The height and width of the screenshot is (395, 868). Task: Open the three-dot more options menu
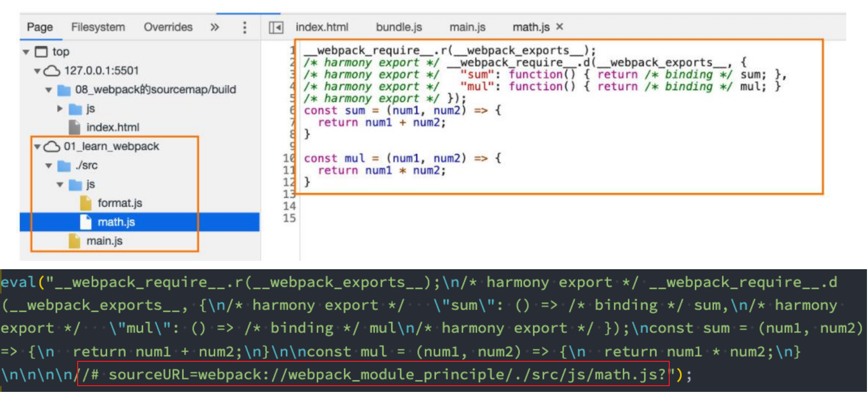[x=245, y=27]
